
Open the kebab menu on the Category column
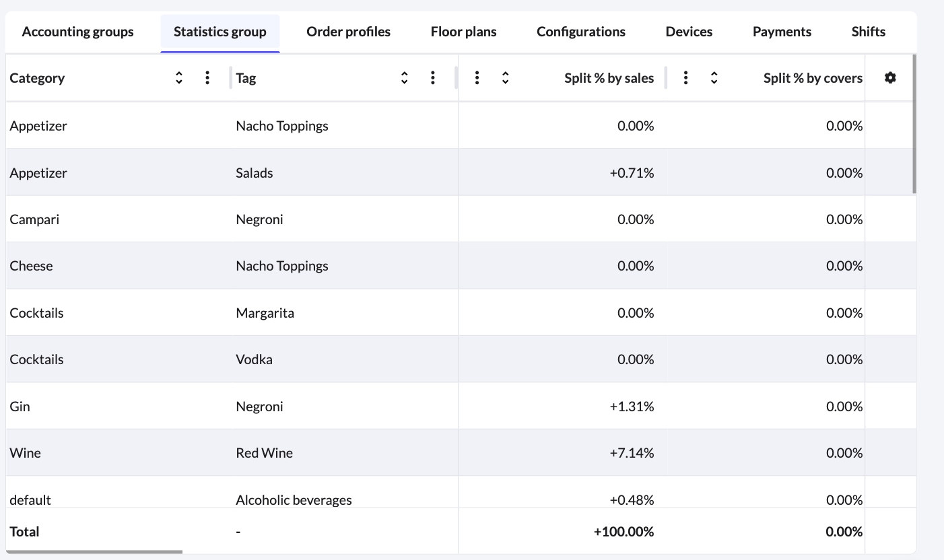[207, 77]
